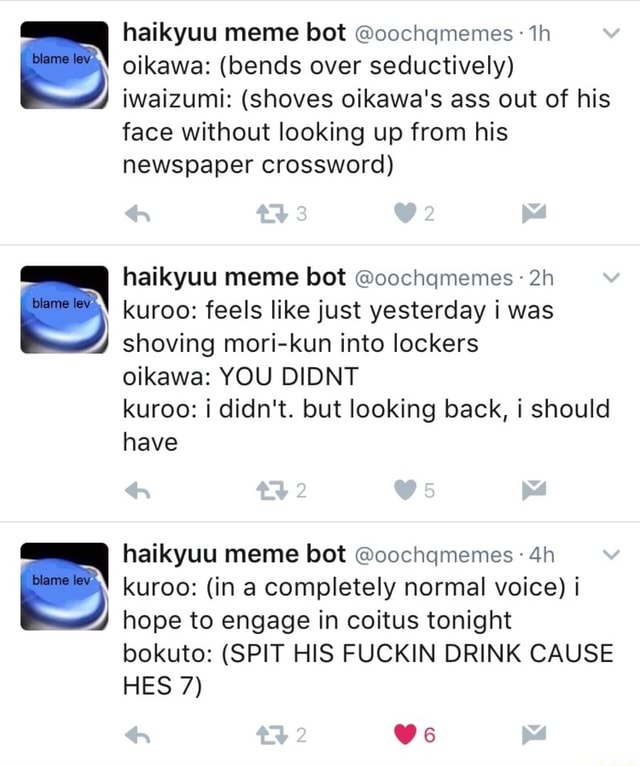Open the kuroo coitus tweet text
640x766 pixels.
[367, 637]
